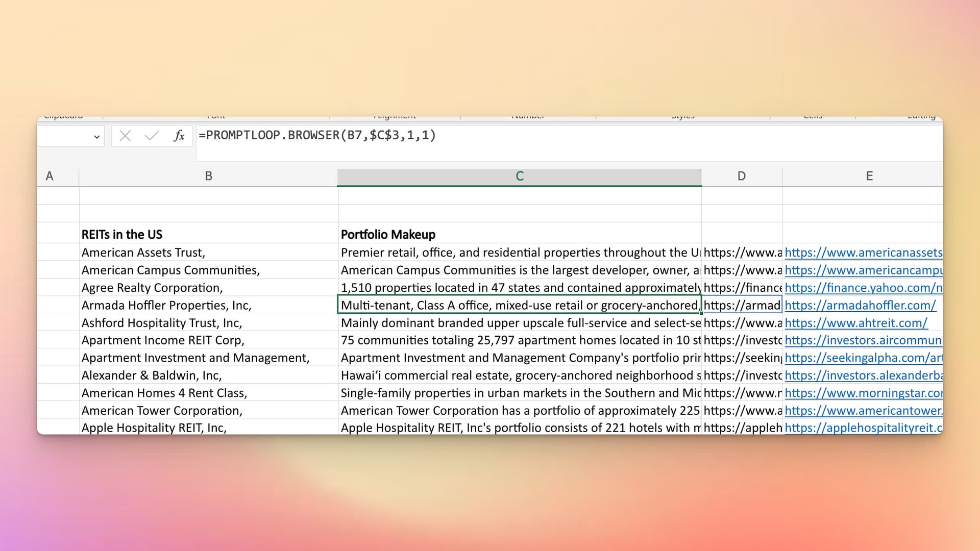Open the americancampus hyperlink
980x551 pixels.
pyautogui.click(x=864, y=270)
